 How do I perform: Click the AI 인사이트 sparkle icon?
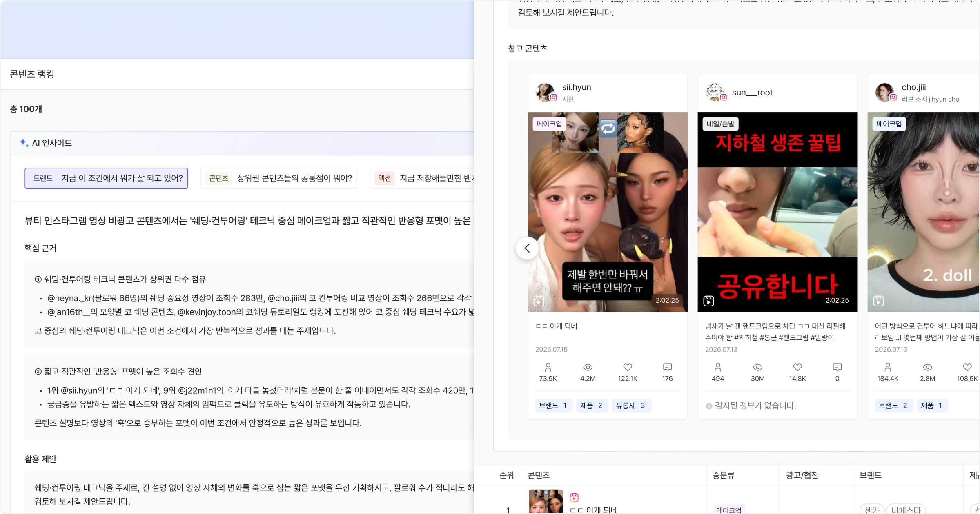tap(24, 143)
